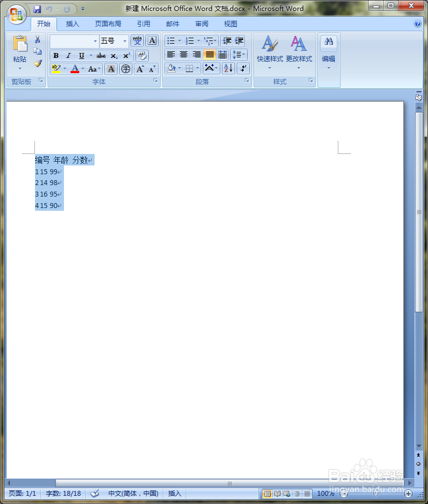Toggle strikethrough formatting

[x=101, y=56]
